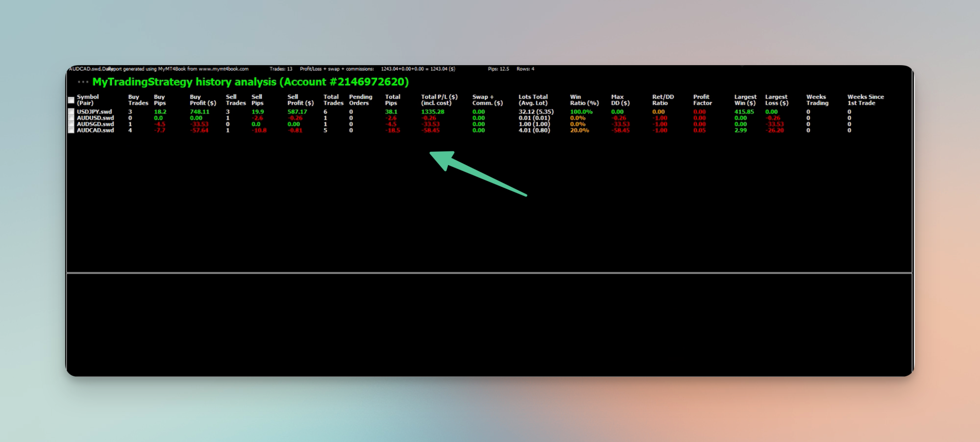Click the horizontal divider between panels
This screenshot has height=442, width=980.
point(489,273)
